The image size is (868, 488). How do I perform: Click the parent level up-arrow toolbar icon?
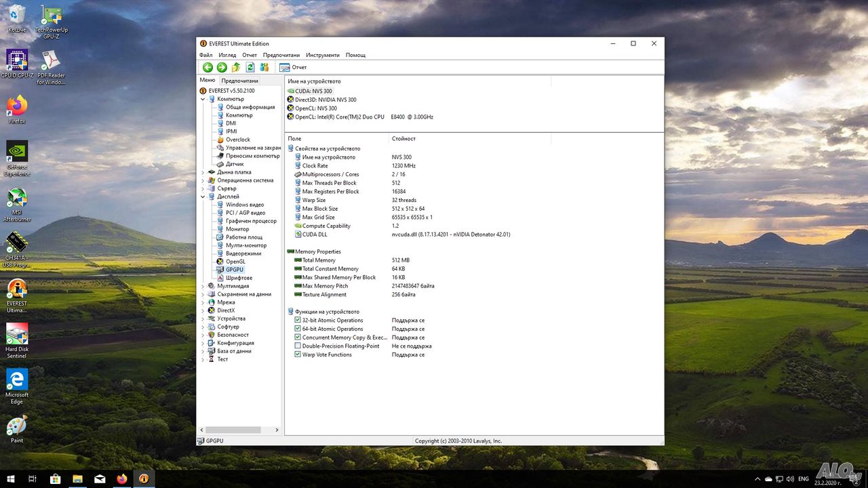coord(236,67)
